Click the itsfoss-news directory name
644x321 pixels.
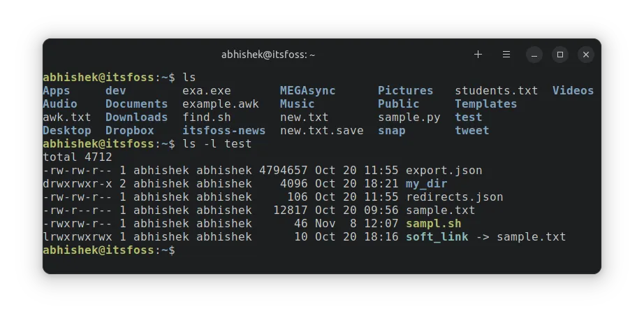point(224,131)
